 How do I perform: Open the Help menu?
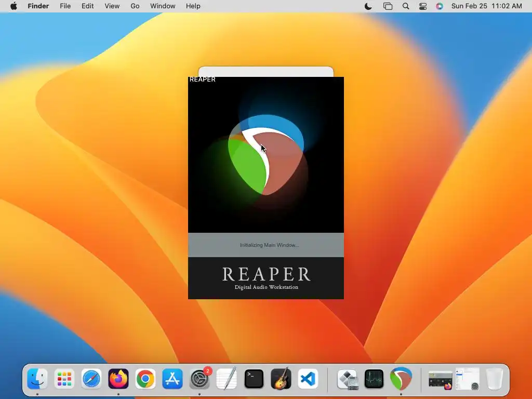(x=193, y=6)
